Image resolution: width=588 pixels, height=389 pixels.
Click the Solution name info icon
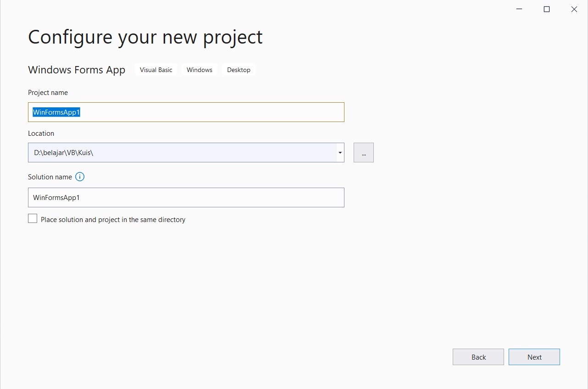click(80, 177)
